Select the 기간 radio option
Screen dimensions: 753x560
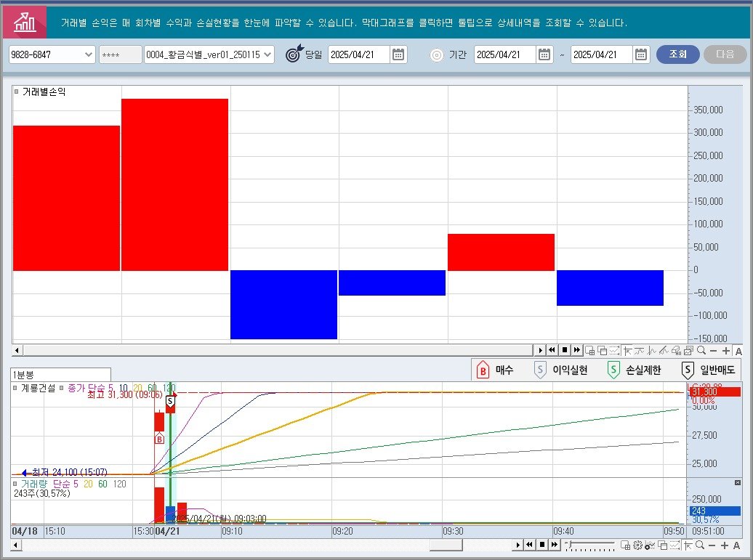(x=437, y=55)
